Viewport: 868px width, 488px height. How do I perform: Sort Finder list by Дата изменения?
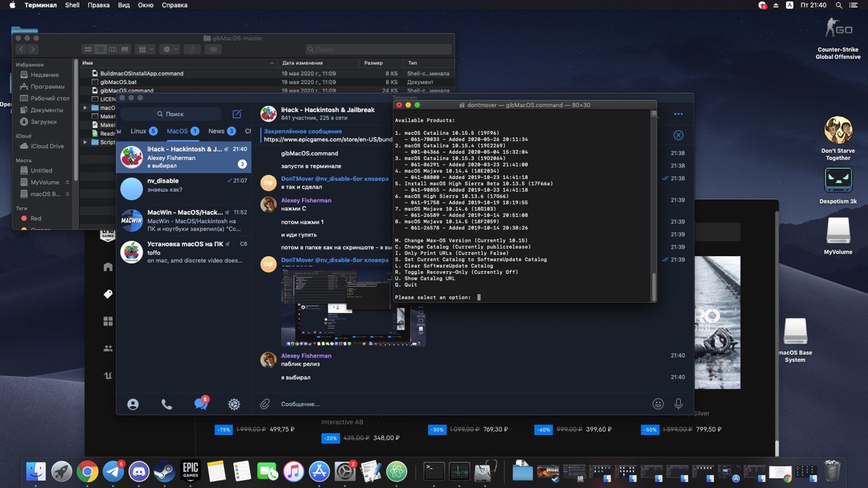point(319,62)
